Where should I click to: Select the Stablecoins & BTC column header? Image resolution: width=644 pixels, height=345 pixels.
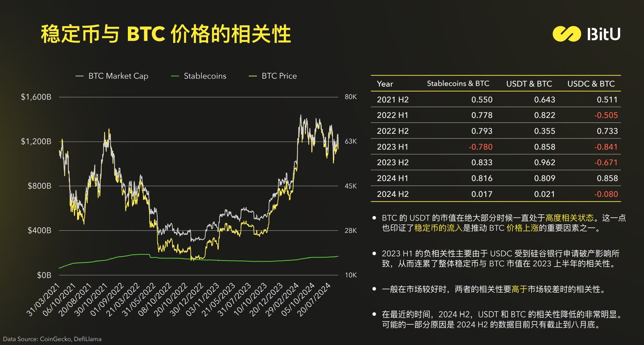(458, 84)
